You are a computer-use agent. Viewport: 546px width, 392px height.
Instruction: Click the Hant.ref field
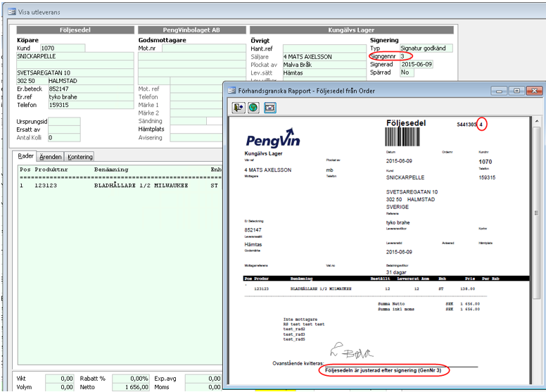coord(324,49)
